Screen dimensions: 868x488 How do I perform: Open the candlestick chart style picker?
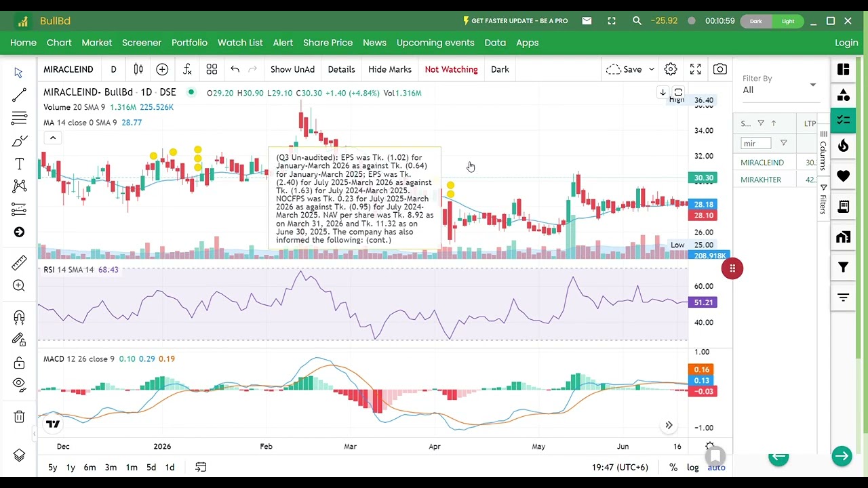138,69
